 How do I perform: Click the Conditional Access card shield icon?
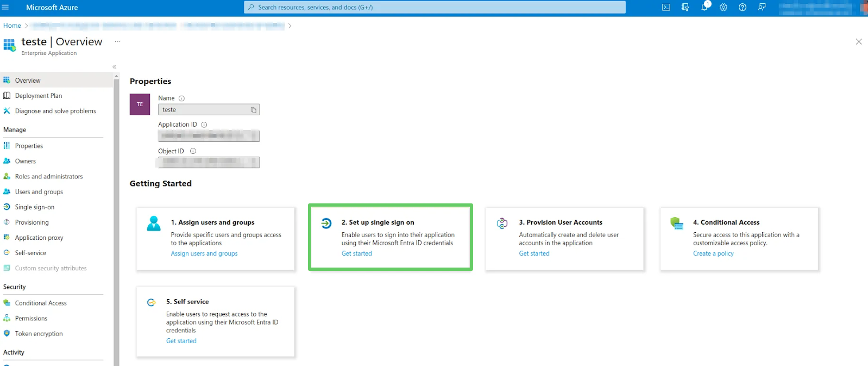676,223
